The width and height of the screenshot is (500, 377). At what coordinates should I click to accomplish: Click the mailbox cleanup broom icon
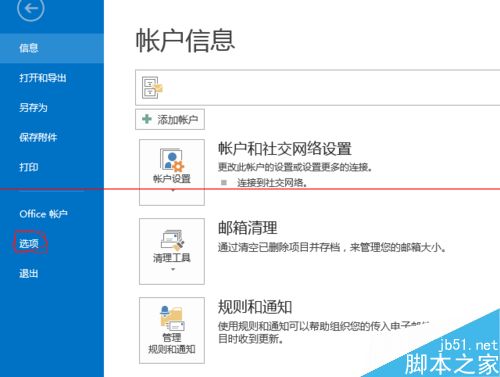pyautogui.click(x=172, y=240)
